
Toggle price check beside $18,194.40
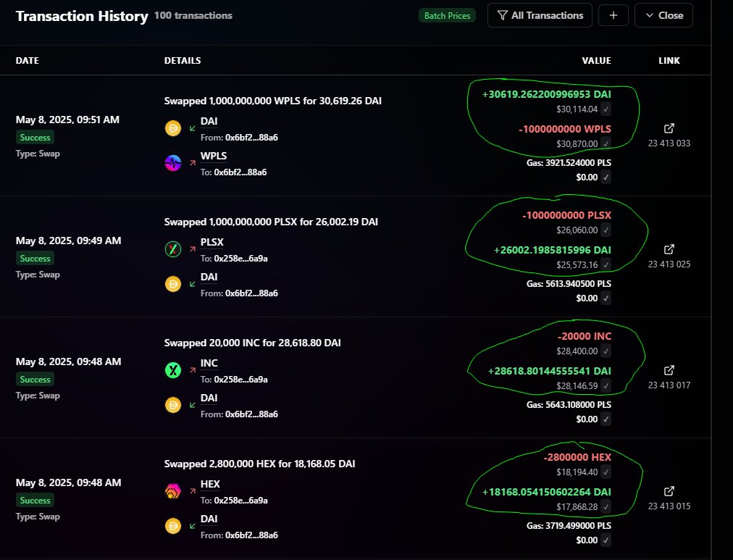click(x=606, y=472)
